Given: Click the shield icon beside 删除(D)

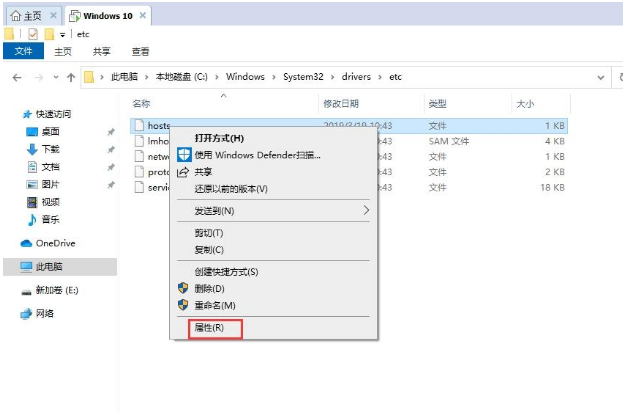Looking at the screenshot, I should (x=183, y=288).
